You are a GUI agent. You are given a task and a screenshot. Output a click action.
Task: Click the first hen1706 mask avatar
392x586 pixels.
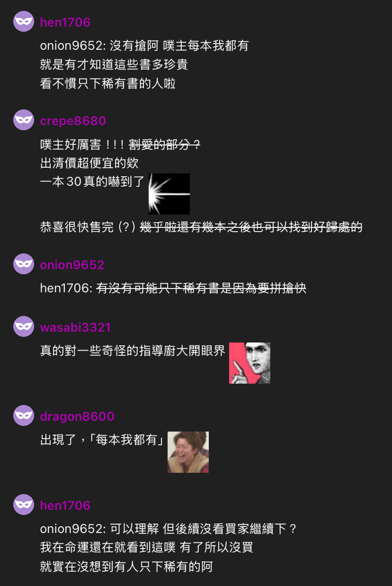(x=24, y=21)
